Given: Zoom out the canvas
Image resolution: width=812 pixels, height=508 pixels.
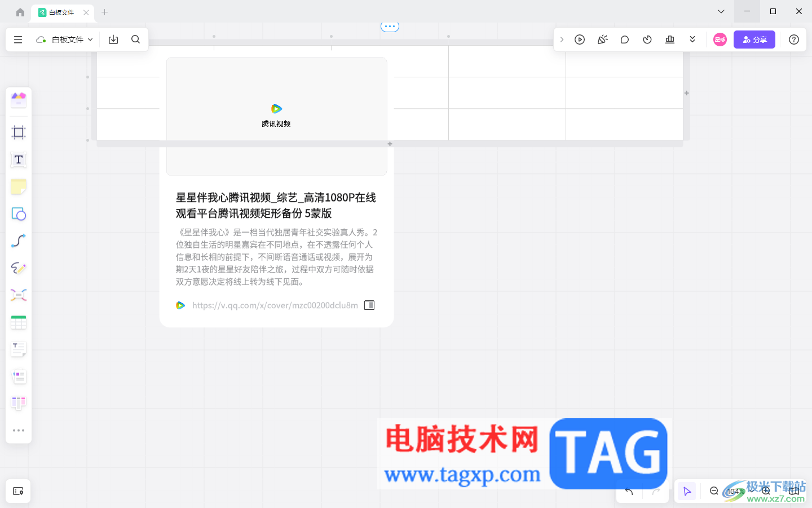Looking at the screenshot, I should [714, 491].
